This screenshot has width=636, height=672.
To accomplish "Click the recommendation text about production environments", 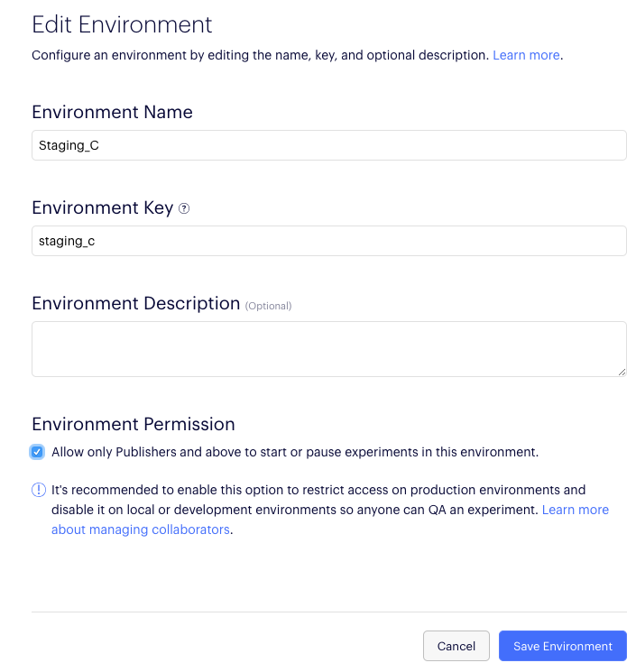I will (318, 490).
